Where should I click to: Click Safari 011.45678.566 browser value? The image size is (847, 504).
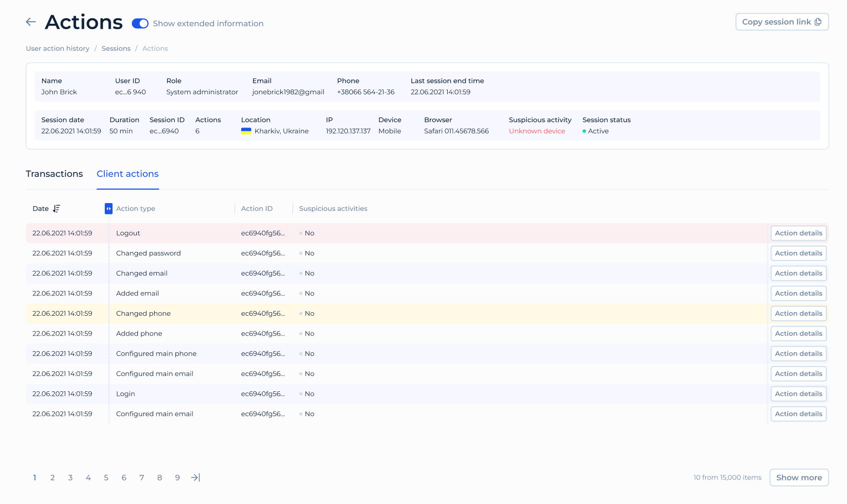point(456,131)
